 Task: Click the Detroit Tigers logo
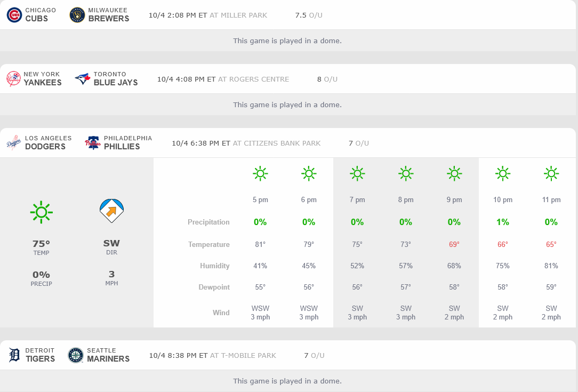point(15,355)
